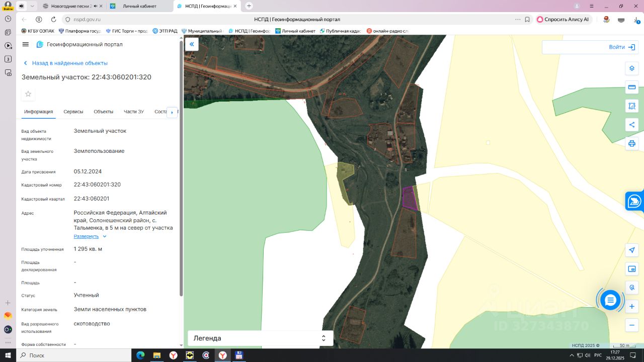Mute the Новогодние песни tab audio
The width and height of the screenshot is (644, 362).
(x=95, y=6)
